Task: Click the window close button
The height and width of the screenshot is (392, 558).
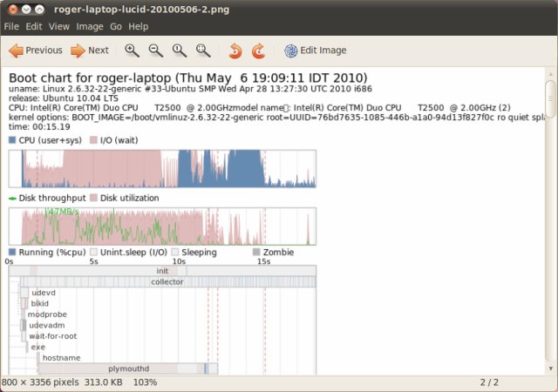Action: click(10, 9)
